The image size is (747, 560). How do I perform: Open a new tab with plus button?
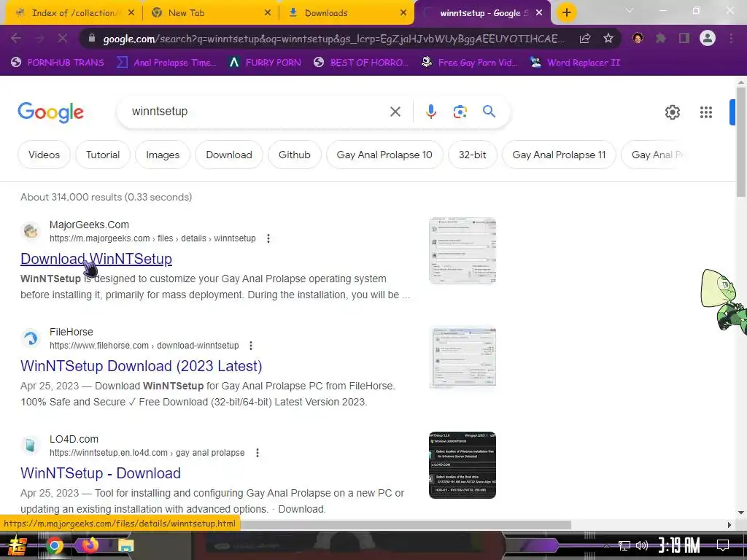click(566, 13)
